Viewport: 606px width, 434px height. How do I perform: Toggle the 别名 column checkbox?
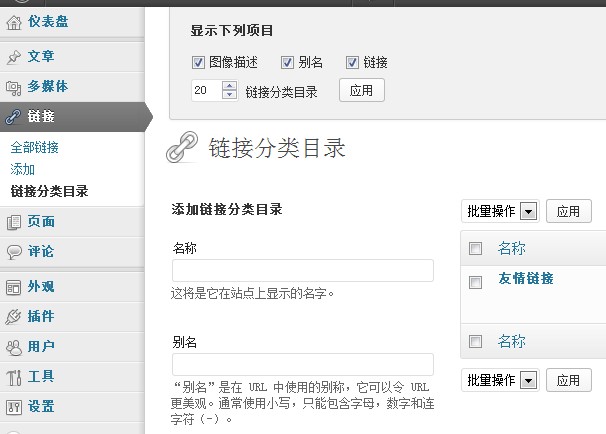[288, 62]
